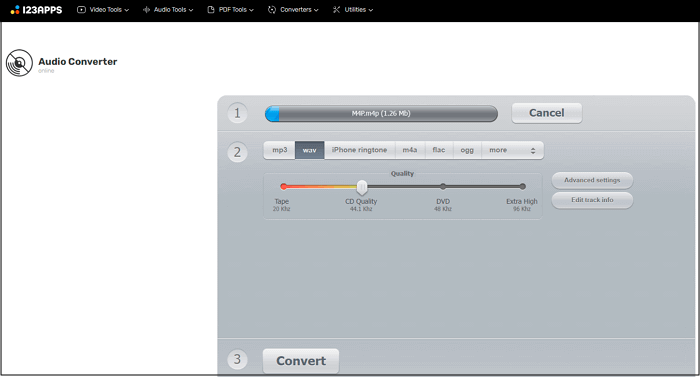700x377 pixels.
Task: Open the Video Tools menu
Action: click(103, 9)
